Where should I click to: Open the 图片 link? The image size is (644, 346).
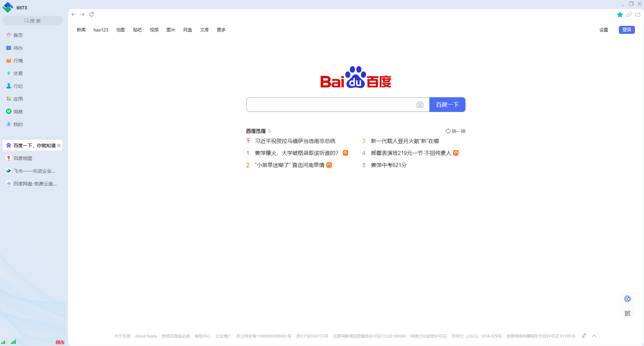[x=171, y=30]
